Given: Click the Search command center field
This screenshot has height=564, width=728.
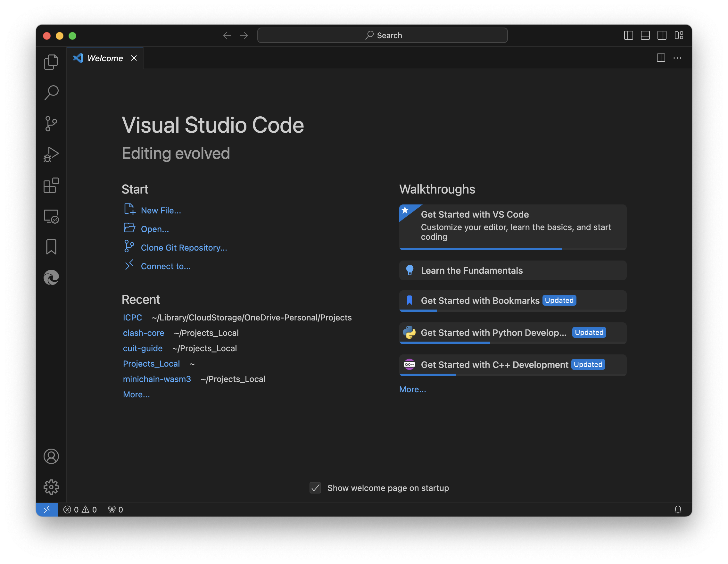Looking at the screenshot, I should click(x=382, y=35).
